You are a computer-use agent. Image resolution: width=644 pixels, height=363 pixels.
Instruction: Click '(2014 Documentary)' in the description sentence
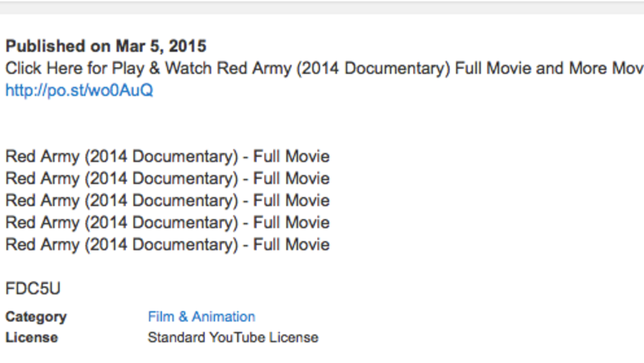tap(373, 69)
